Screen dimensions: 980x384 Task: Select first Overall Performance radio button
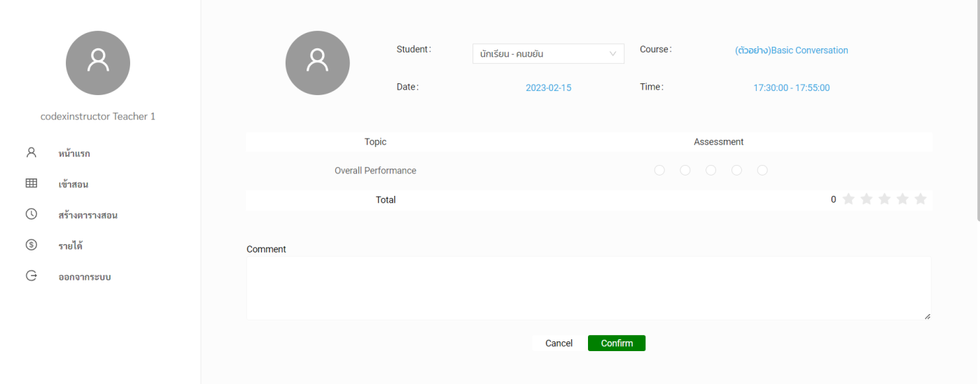[659, 171]
